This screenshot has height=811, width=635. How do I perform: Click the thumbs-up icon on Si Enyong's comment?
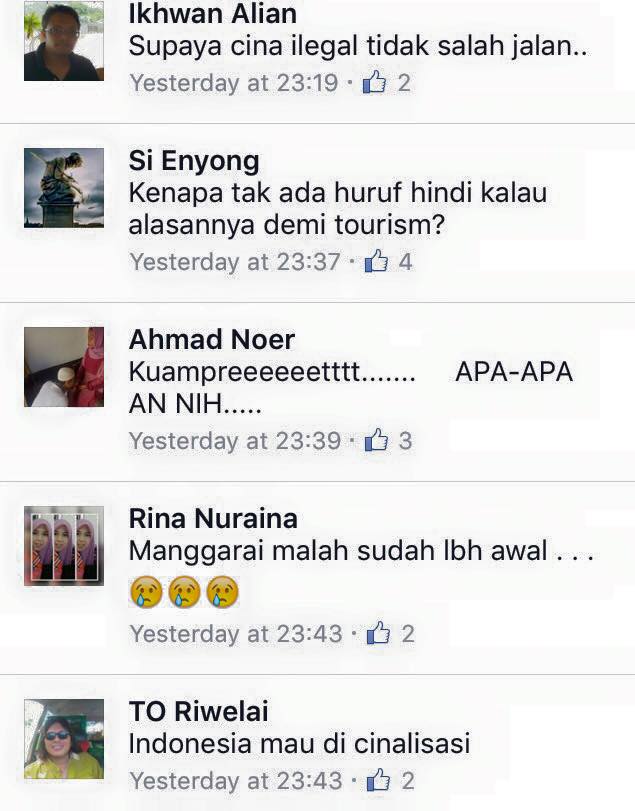click(376, 261)
